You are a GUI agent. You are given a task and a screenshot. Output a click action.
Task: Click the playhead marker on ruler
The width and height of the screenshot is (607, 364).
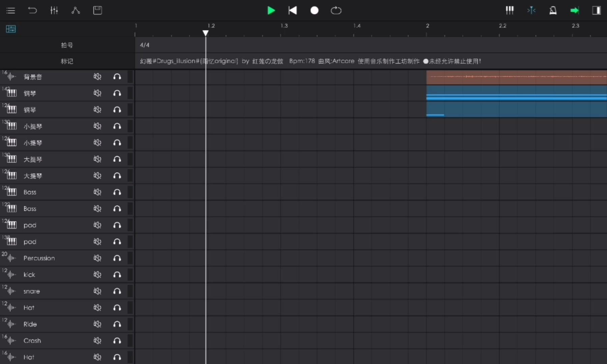tap(205, 33)
